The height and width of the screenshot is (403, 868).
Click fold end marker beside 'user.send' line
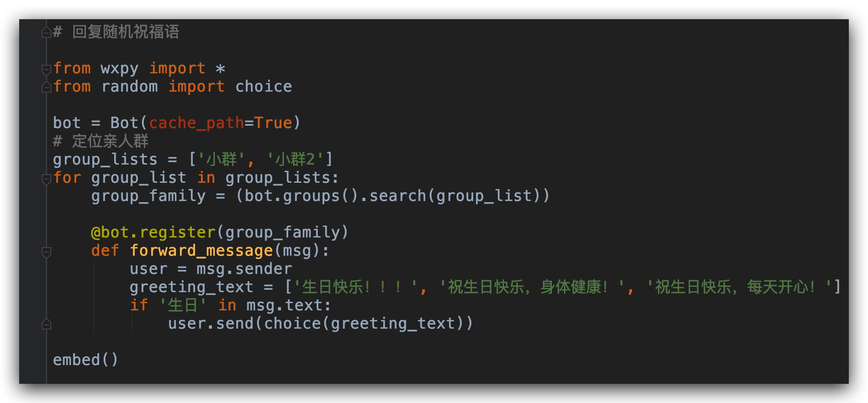(x=46, y=324)
